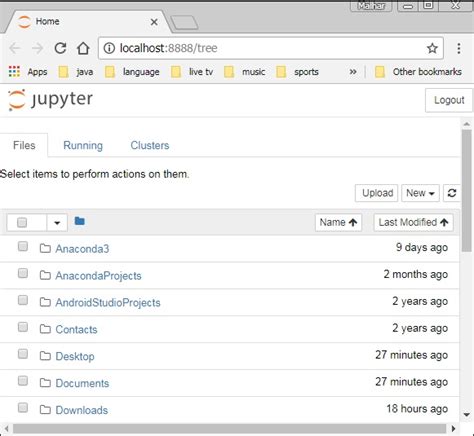The height and width of the screenshot is (436, 474).
Task: Click the Logout button
Action: [x=449, y=100]
